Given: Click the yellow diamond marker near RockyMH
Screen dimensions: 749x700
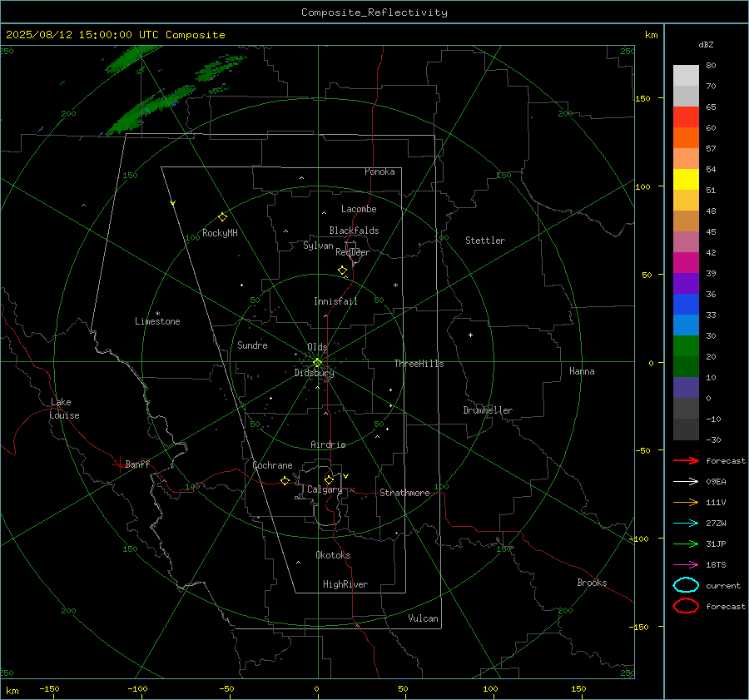Looking at the screenshot, I should coord(222,217).
